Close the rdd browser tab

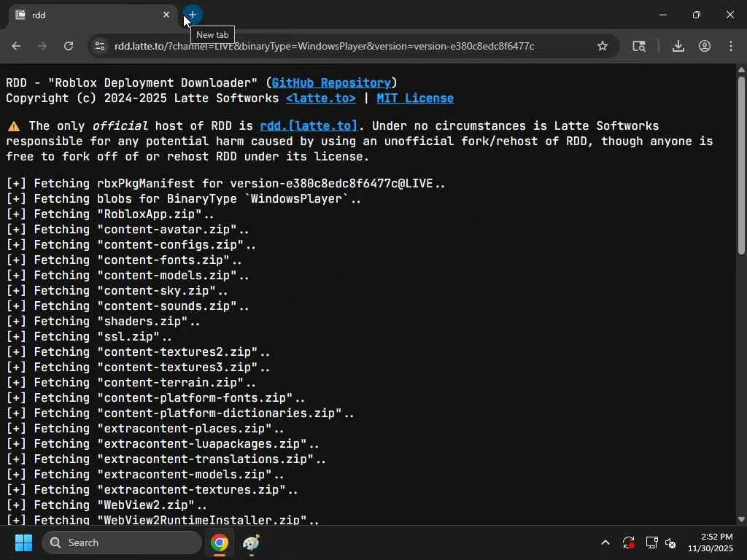(166, 15)
